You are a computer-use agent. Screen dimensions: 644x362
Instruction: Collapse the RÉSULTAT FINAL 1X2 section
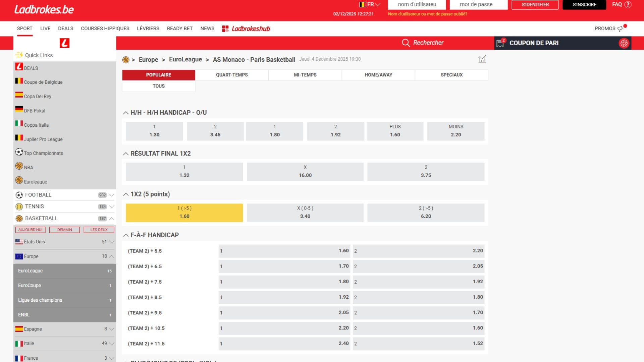point(126,154)
